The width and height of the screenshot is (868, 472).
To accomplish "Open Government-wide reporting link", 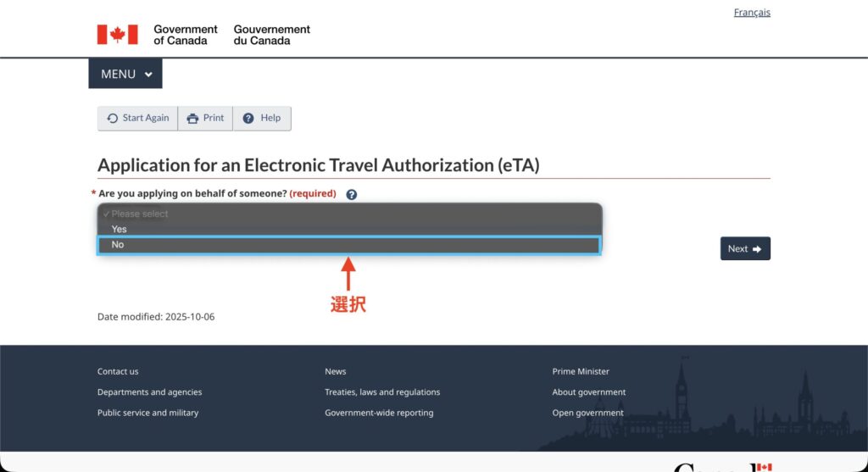I will (379, 413).
